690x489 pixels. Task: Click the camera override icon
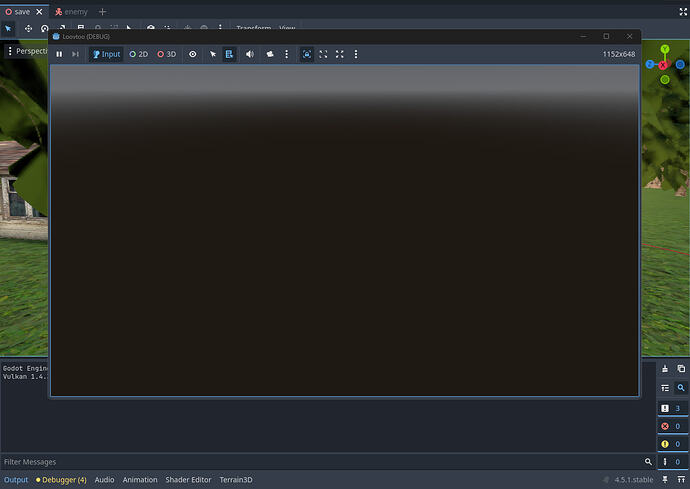tap(270, 54)
